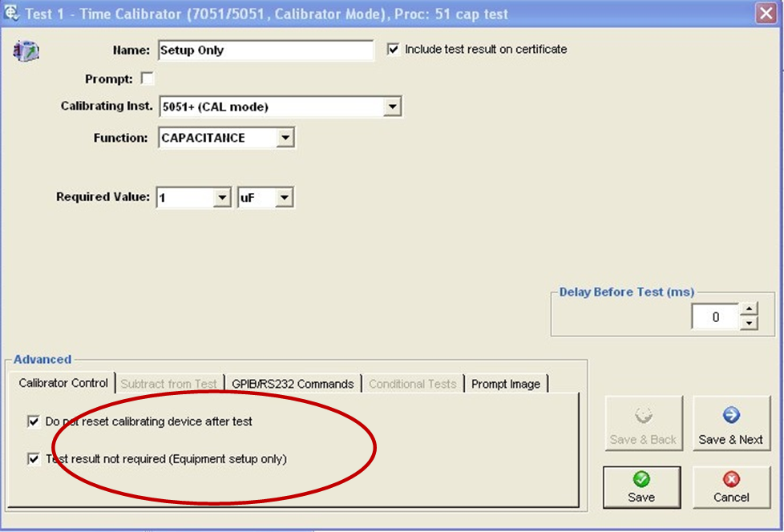Switch to the GPIB/RS232 Commands tab
The image size is (784, 532).
point(293,384)
